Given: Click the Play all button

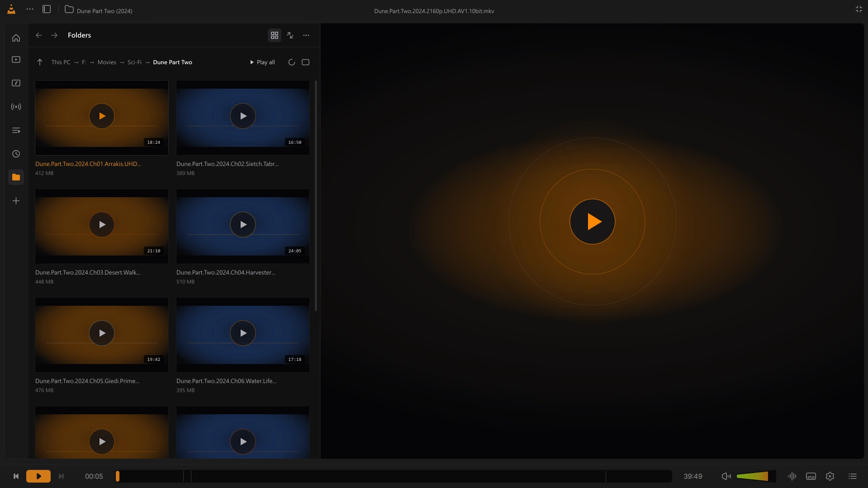Looking at the screenshot, I should click(262, 62).
